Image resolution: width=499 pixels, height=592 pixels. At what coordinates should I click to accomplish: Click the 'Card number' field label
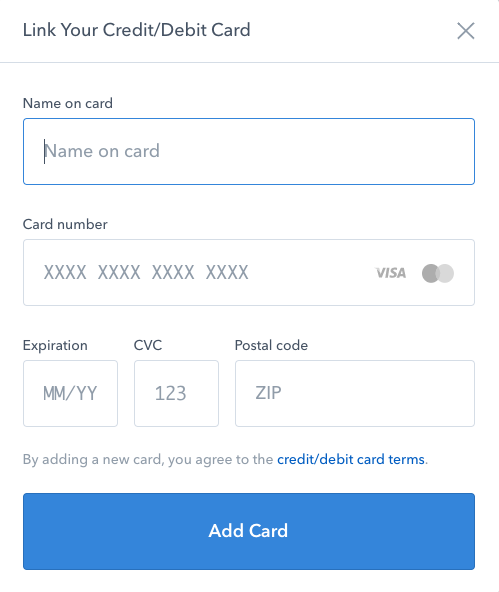pos(65,224)
